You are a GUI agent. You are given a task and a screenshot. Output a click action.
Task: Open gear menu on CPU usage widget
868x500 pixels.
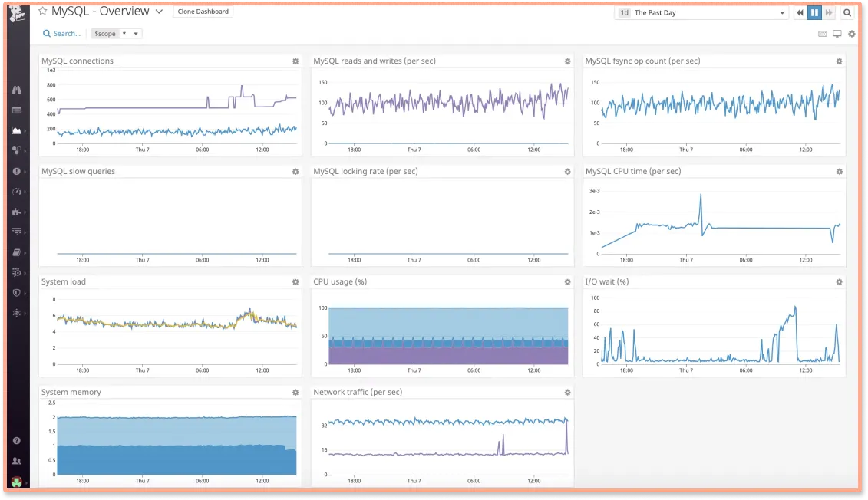click(567, 282)
